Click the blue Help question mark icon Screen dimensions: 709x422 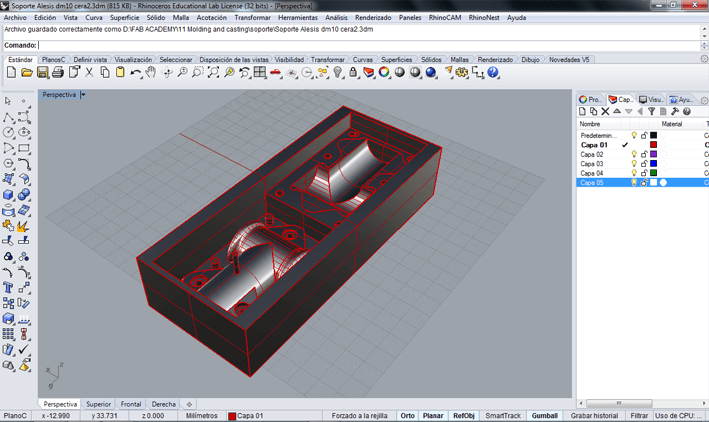[x=493, y=72]
